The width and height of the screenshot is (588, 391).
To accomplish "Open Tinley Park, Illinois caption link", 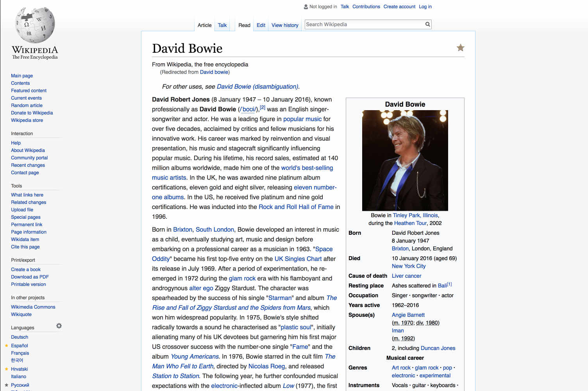I will coord(415,215).
